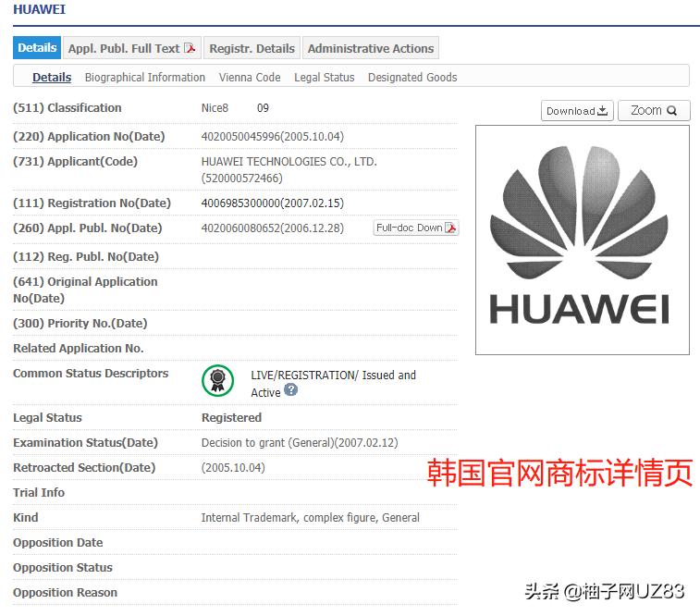Image resolution: width=700 pixels, height=616 pixels.
Task: Click Retroacted Section(Date) label
Action: tap(84, 468)
